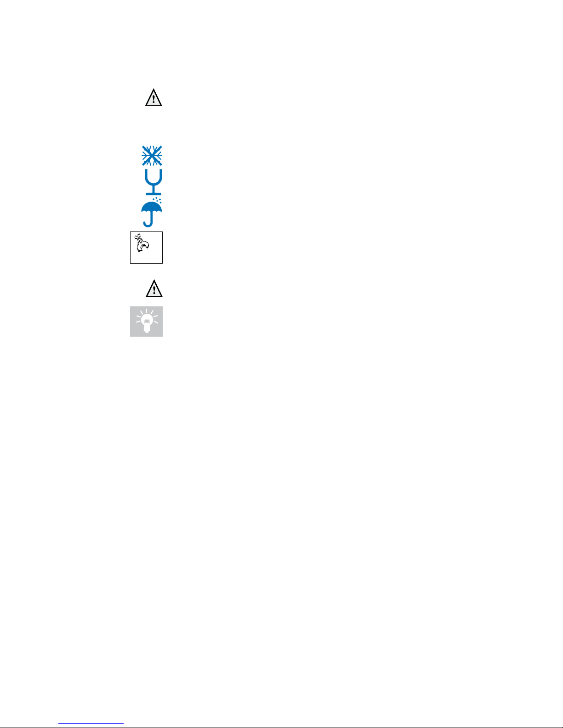The width and height of the screenshot is (563, 728).
Task: Select the blue umbrella keep-dry symbol
Action: (152, 213)
